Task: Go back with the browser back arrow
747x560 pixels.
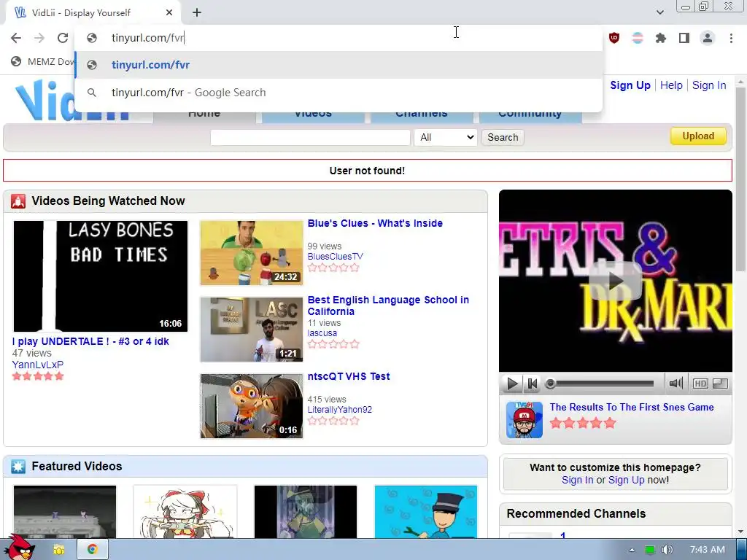Action: [x=16, y=38]
